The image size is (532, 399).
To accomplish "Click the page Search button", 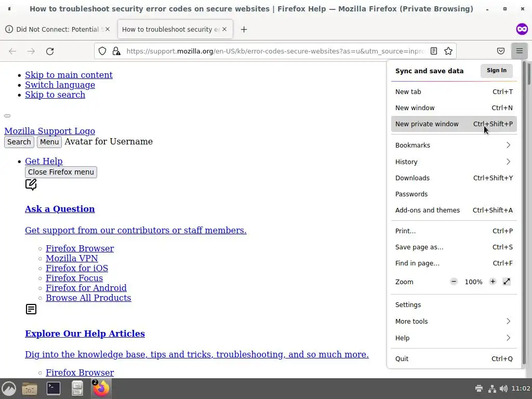I will (x=19, y=142).
